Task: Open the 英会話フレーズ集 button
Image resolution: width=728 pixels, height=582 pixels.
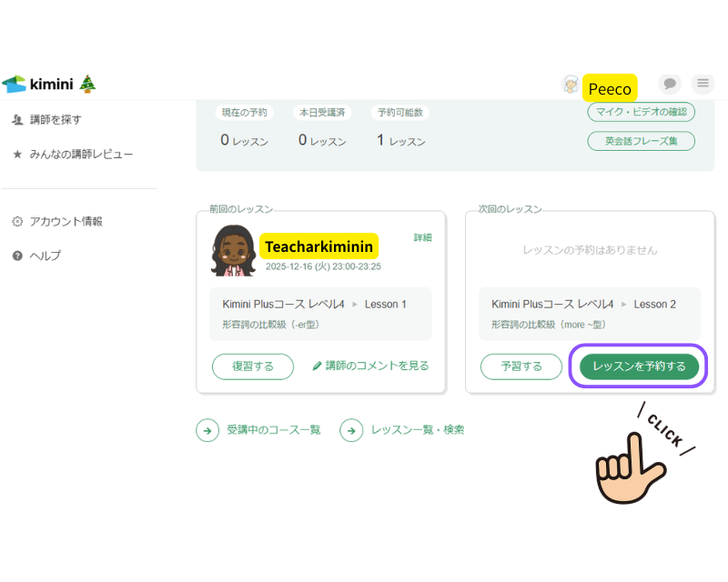Action: (x=641, y=141)
